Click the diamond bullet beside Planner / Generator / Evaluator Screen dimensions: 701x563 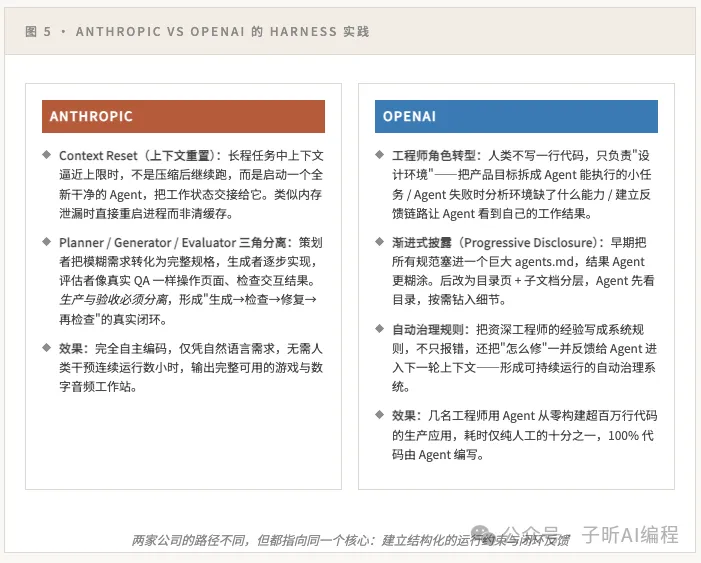pyautogui.click(x=46, y=241)
